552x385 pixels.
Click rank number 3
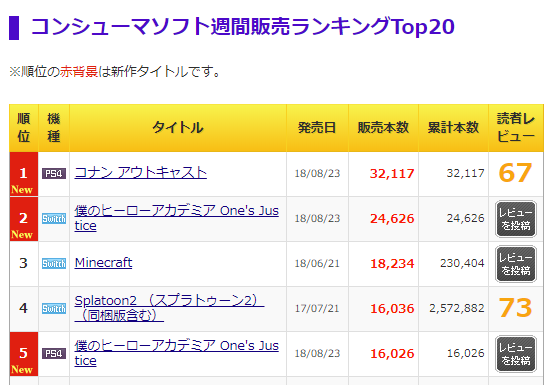(x=23, y=263)
